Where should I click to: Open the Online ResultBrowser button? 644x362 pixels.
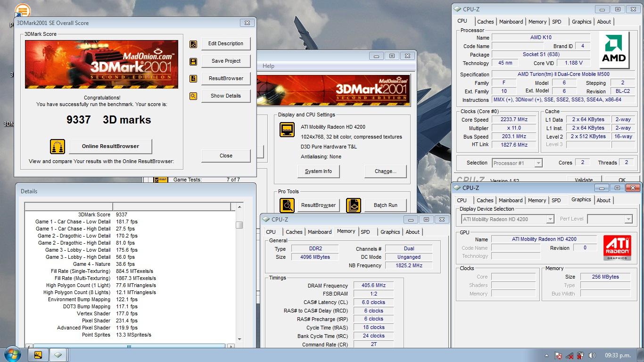click(x=111, y=147)
